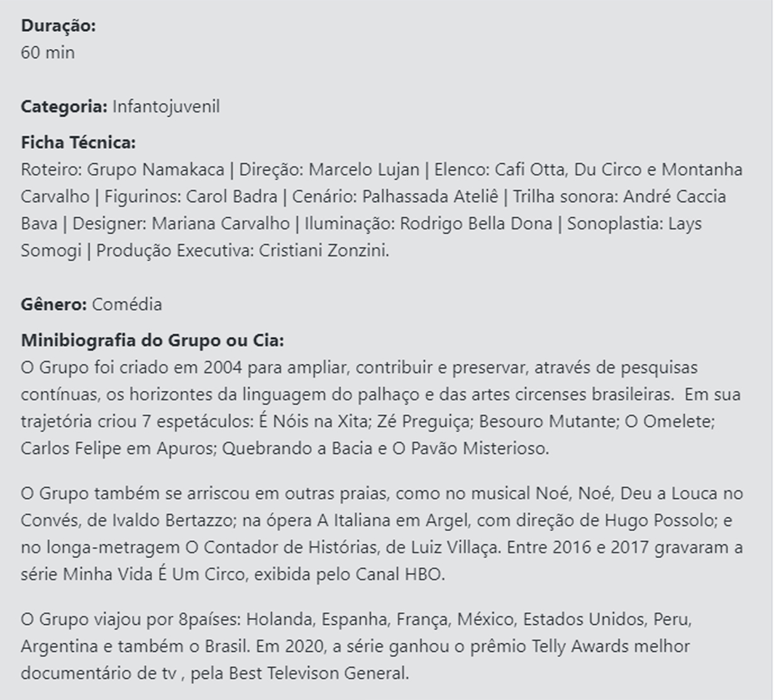The height and width of the screenshot is (700, 774).
Task: Click the "Duração:" heading
Action: pos(58,26)
